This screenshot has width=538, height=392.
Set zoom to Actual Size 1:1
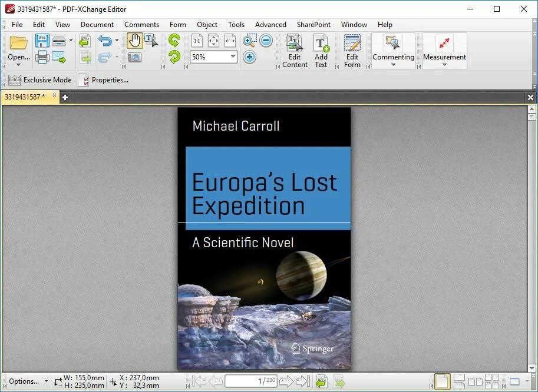pos(197,41)
